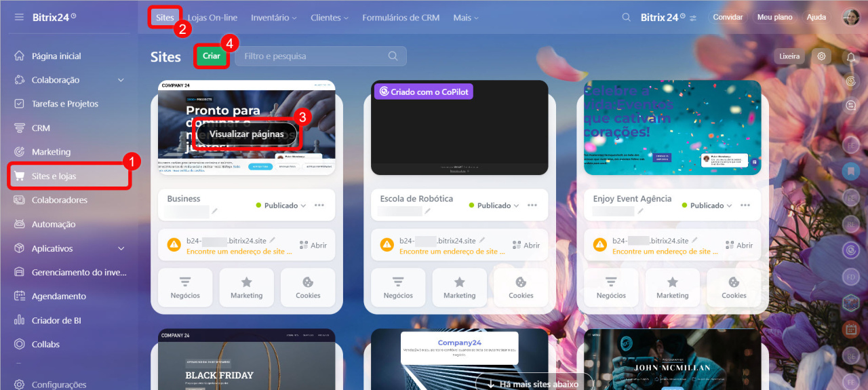Viewport: 868px width, 390px height.
Task: Open the Ajuda button
Action: (816, 18)
